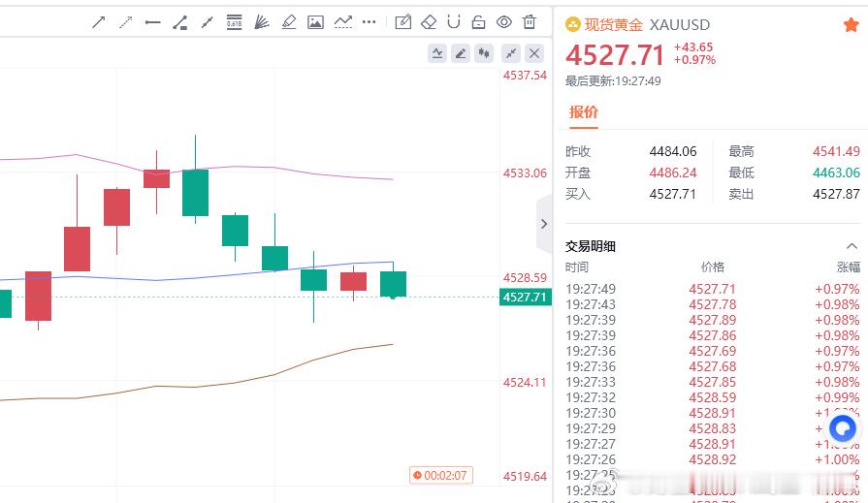Expand side panel with right chevron

544,224
